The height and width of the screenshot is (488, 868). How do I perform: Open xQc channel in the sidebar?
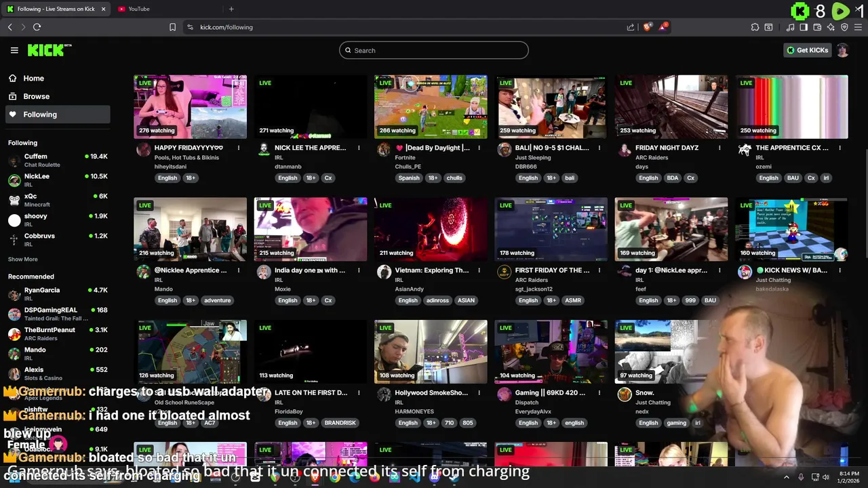(58, 200)
